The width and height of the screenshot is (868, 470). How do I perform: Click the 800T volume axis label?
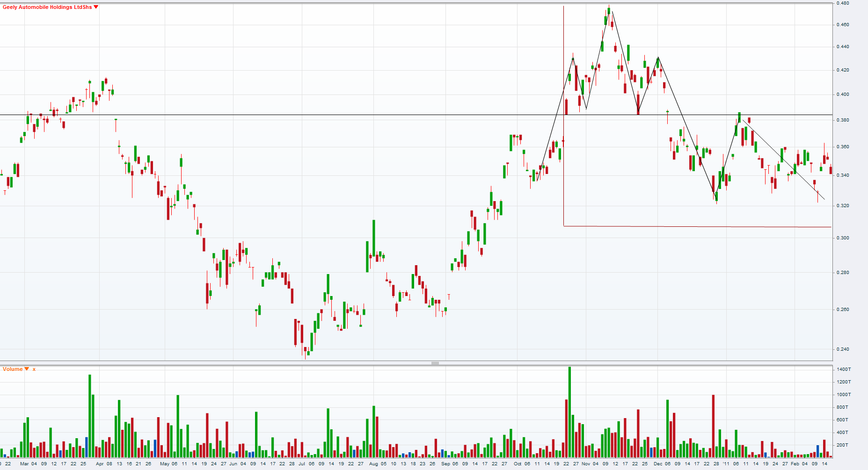click(x=843, y=407)
